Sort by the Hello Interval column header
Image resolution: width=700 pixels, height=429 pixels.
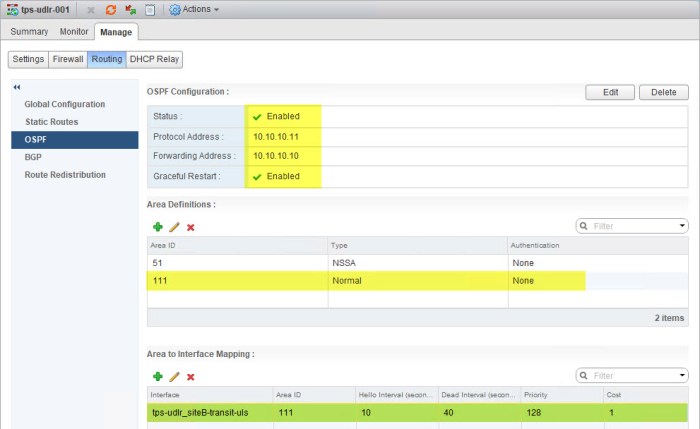tap(397, 395)
